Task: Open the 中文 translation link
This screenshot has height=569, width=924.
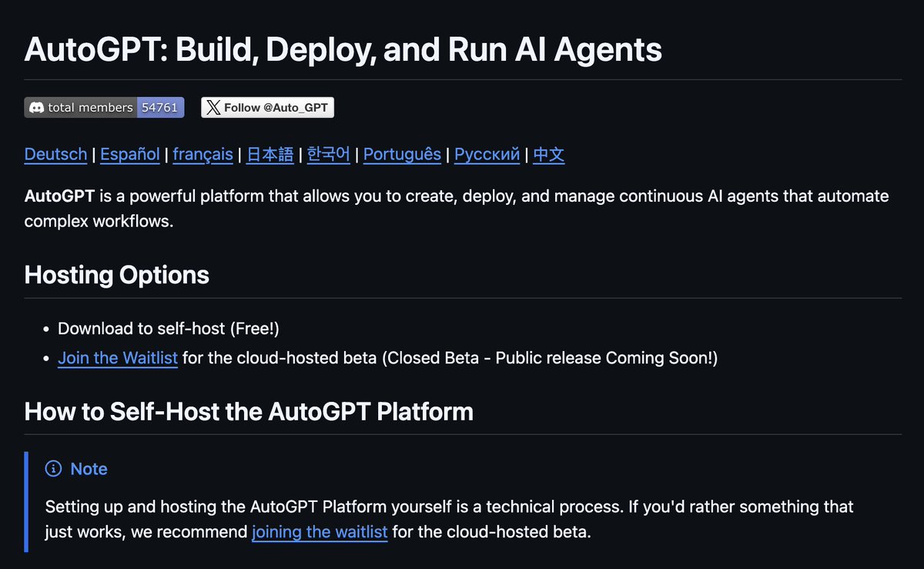Action: 549,154
